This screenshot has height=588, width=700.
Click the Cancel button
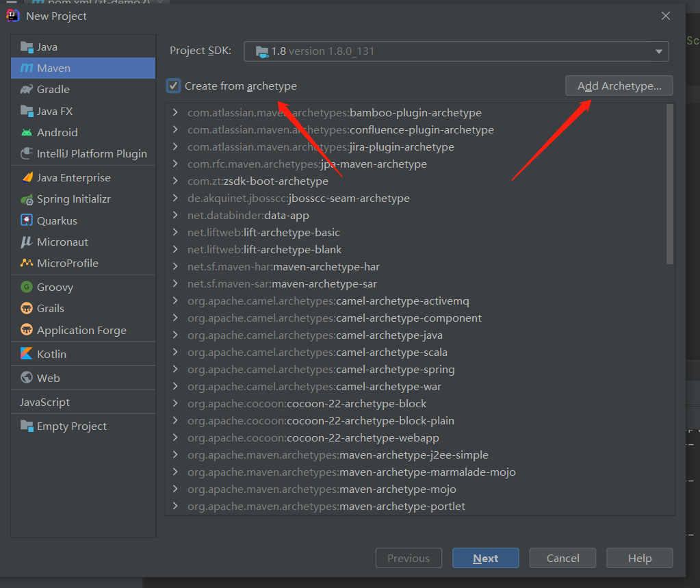pos(562,558)
